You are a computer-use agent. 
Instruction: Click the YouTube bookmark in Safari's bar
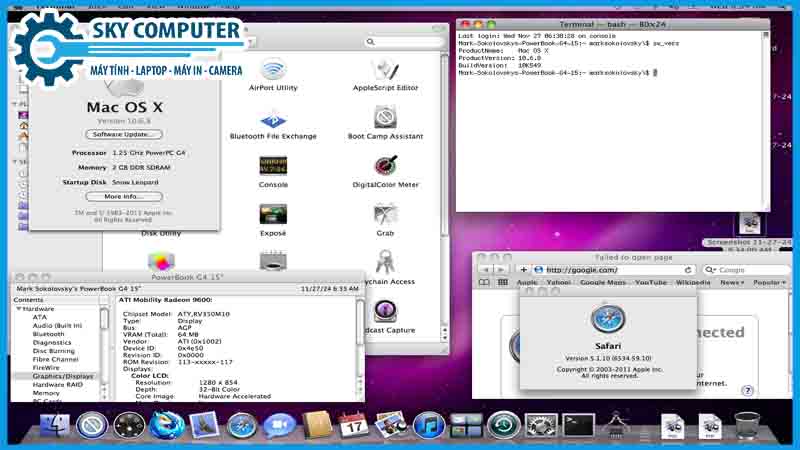[650, 283]
